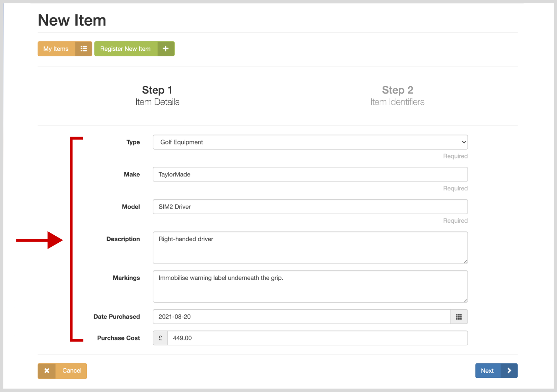Click the Markings text area
The width and height of the screenshot is (557, 392).
(310, 286)
